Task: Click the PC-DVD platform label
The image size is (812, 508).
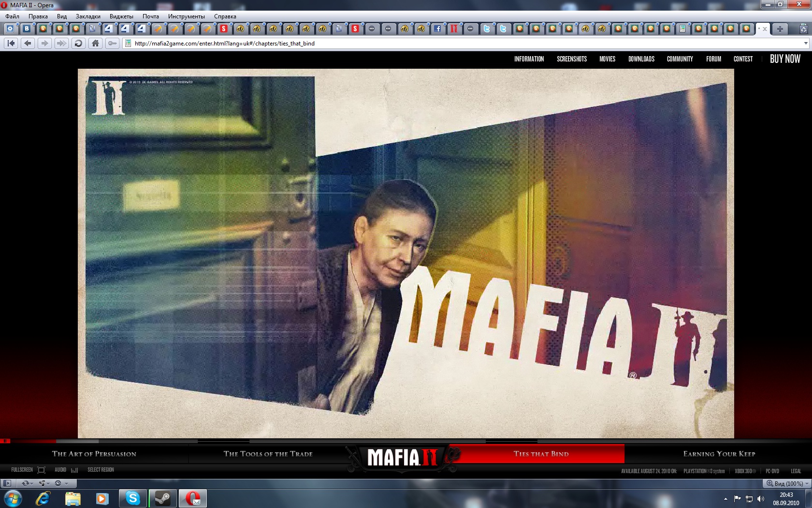Action: [x=772, y=471]
